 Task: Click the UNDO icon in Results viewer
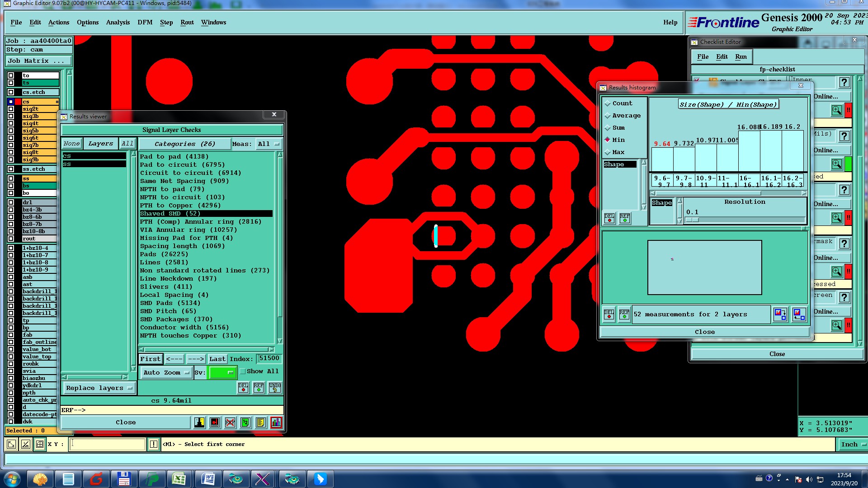coord(274,388)
